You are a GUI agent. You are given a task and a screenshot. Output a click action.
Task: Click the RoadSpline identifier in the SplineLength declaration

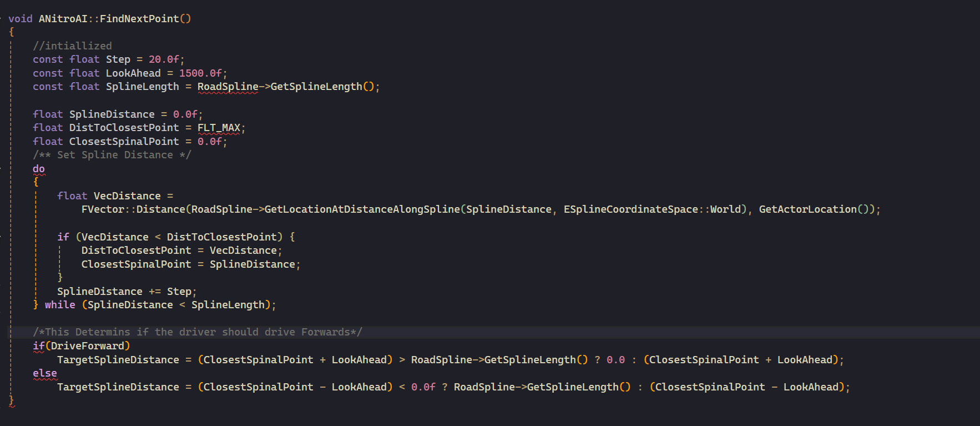pos(228,87)
